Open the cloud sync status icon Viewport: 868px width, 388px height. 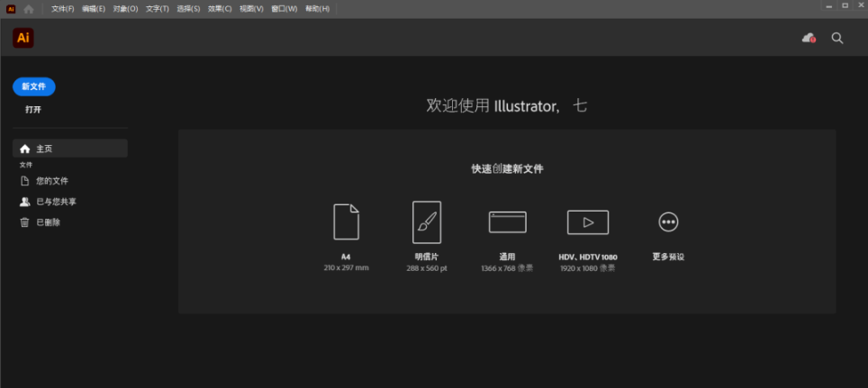point(808,38)
